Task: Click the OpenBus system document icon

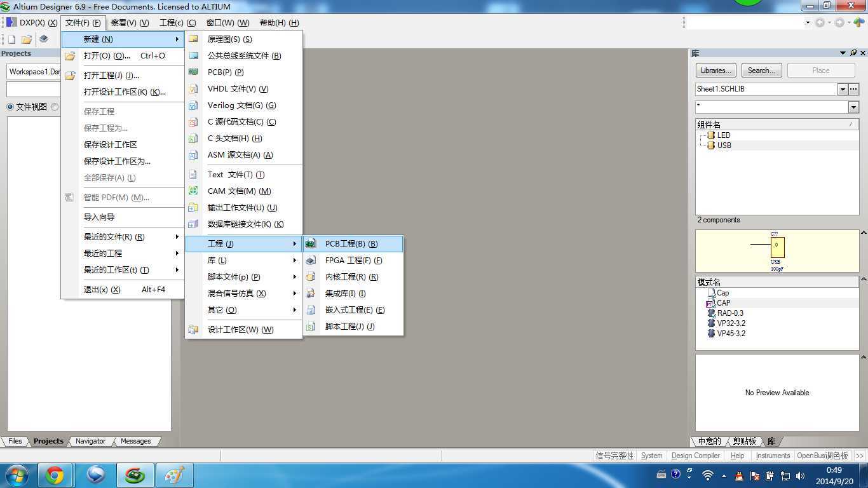Action: coord(193,55)
